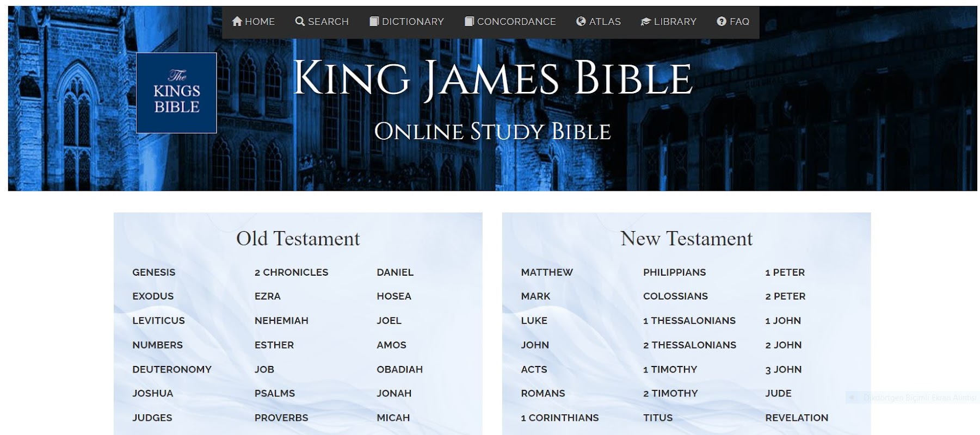Viewport: 980px width, 435px height.
Task: Open the book of Exodus
Action: [x=153, y=296]
